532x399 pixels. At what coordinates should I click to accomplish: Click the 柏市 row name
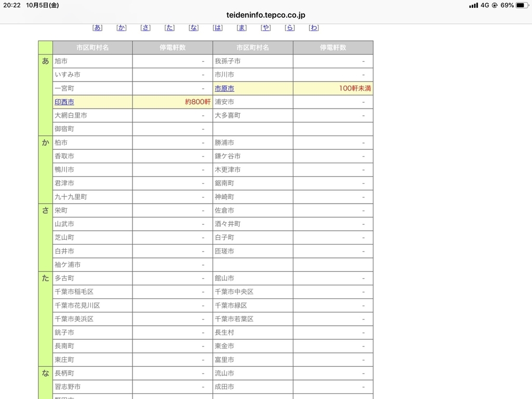(x=61, y=142)
